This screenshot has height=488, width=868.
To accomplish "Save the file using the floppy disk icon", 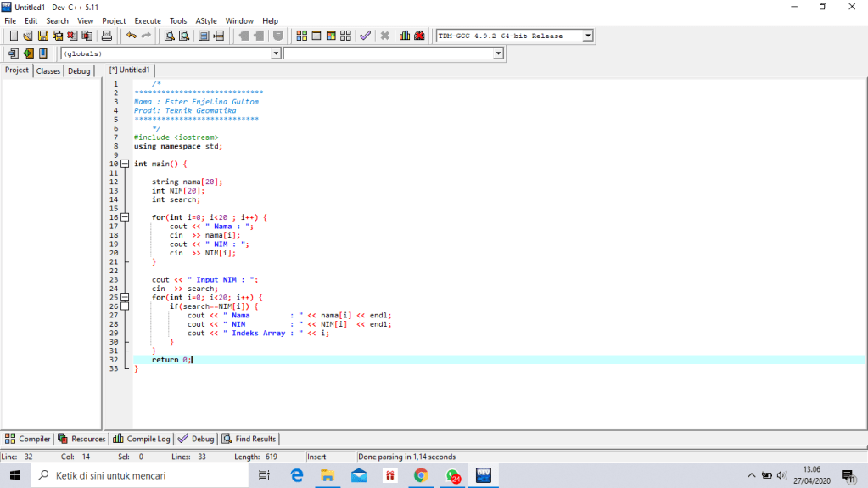I will (43, 36).
